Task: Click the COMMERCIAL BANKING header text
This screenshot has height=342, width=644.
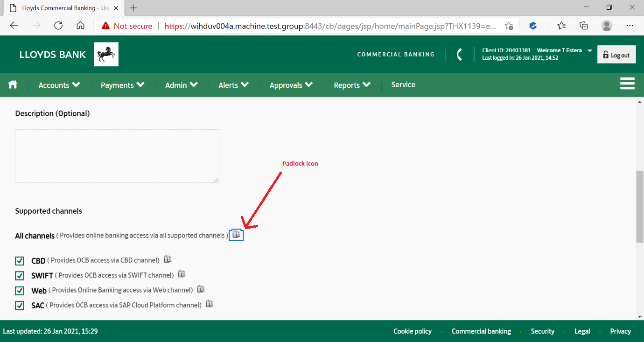Action: [x=396, y=54]
